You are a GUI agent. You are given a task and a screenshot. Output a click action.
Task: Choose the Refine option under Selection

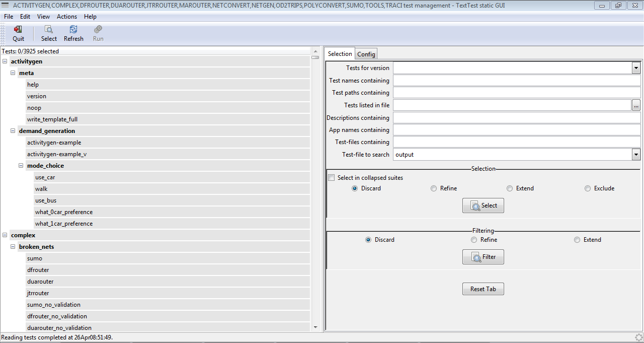(434, 188)
